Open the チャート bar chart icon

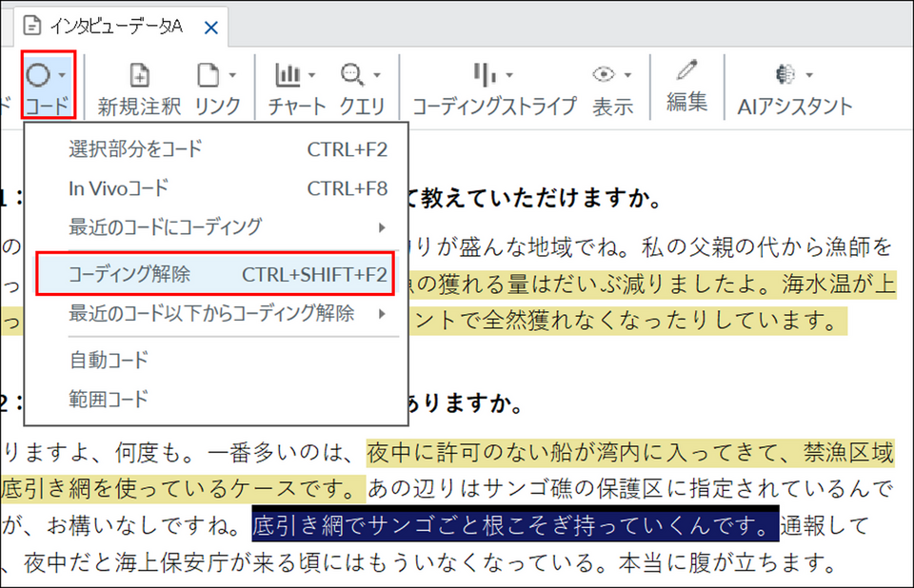coord(288,74)
